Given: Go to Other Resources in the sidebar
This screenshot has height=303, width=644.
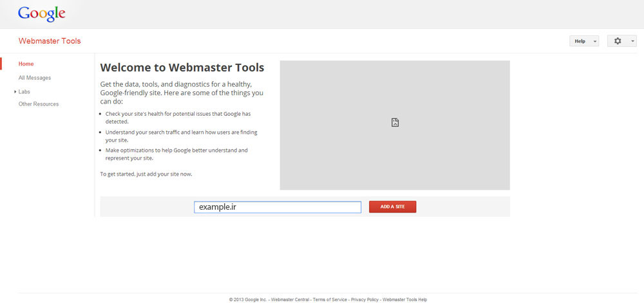Looking at the screenshot, I should click(39, 104).
